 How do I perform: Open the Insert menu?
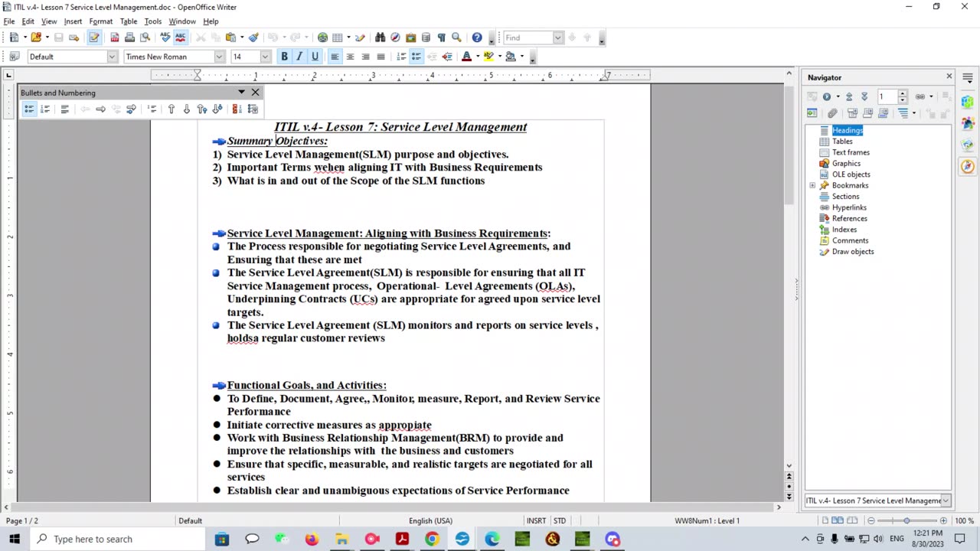tap(73, 21)
